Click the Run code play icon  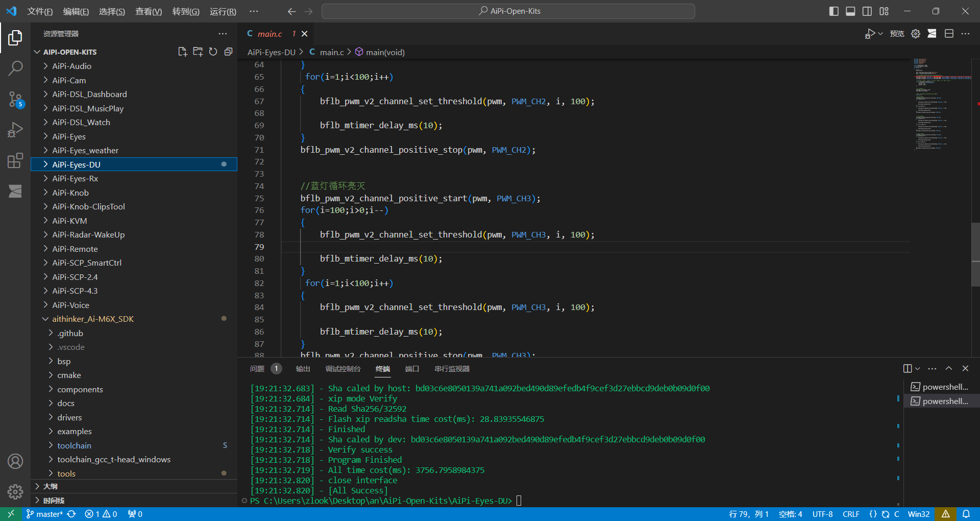[x=869, y=34]
